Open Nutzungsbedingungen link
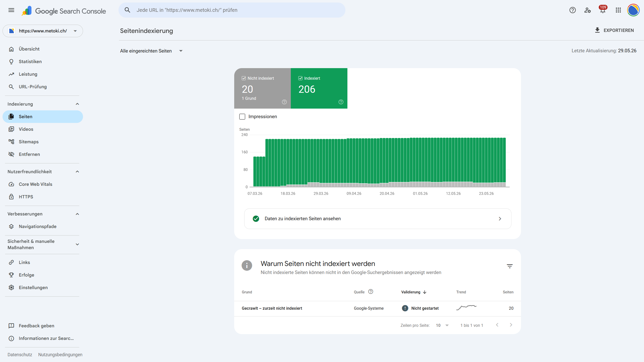Image resolution: width=644 pixels, height=362 pixels. (x=60, y=355)
